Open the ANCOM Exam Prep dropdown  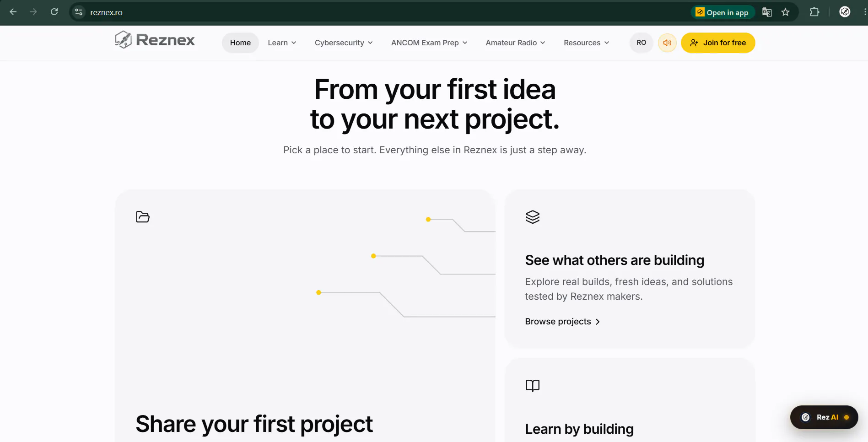429,43
